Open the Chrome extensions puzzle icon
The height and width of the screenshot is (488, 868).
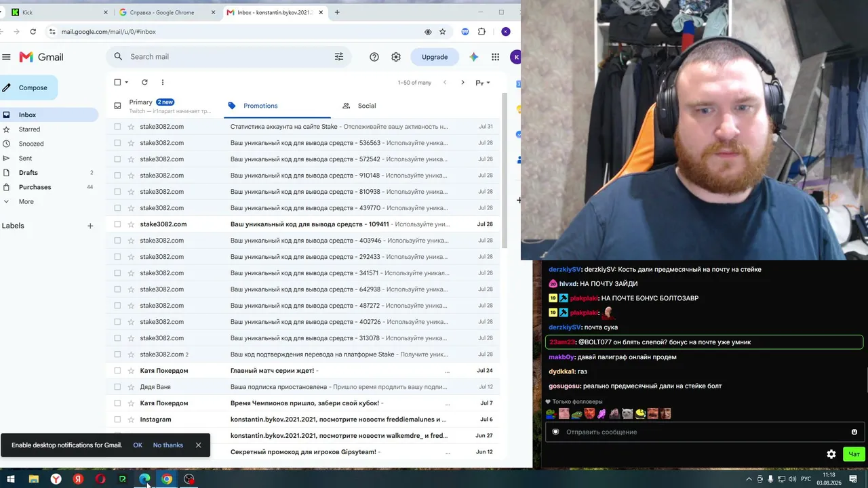pyautogui.click(x=481, y=32)
